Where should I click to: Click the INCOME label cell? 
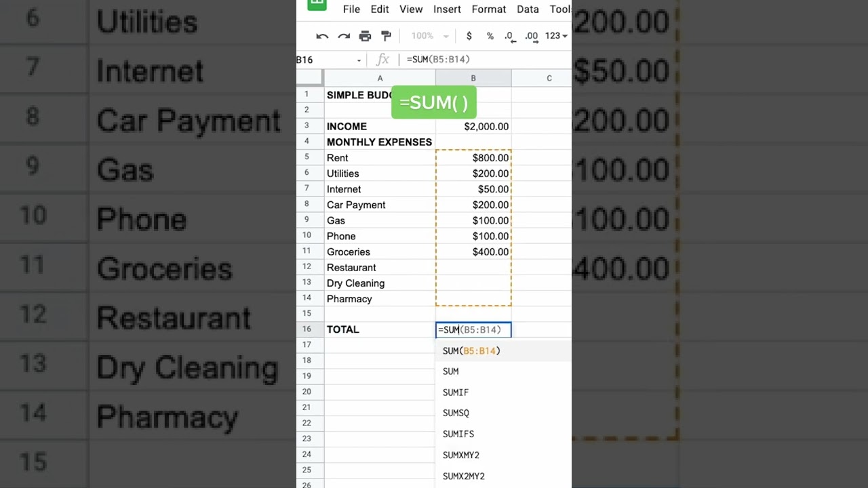(380, 126)
